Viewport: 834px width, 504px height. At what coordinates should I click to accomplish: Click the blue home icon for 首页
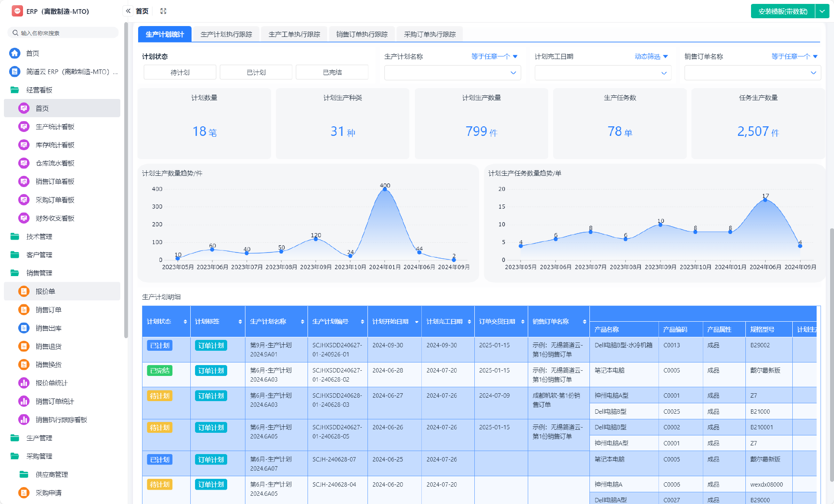coord(15,53)
